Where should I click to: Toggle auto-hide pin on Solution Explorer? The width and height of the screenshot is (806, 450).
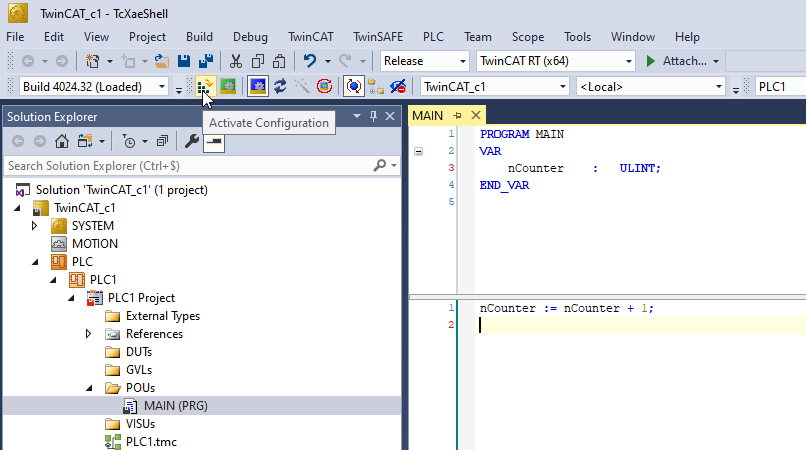tap(373, 116)
